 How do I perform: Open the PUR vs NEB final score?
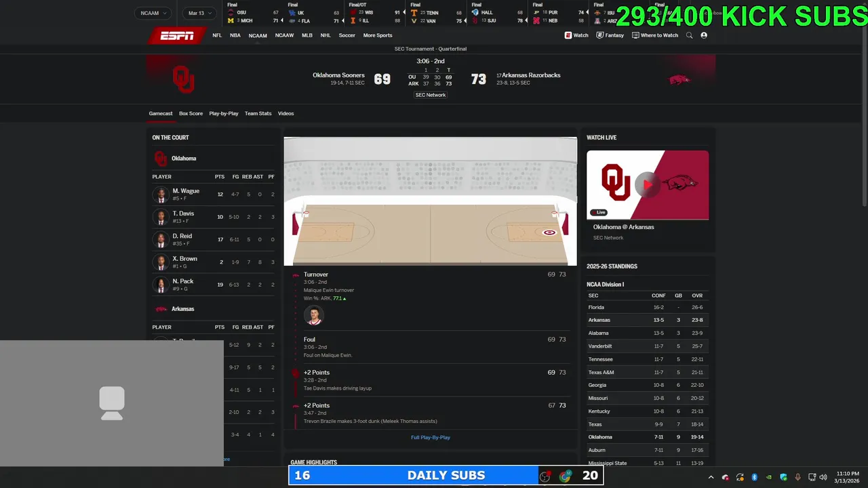click(558, 14)
